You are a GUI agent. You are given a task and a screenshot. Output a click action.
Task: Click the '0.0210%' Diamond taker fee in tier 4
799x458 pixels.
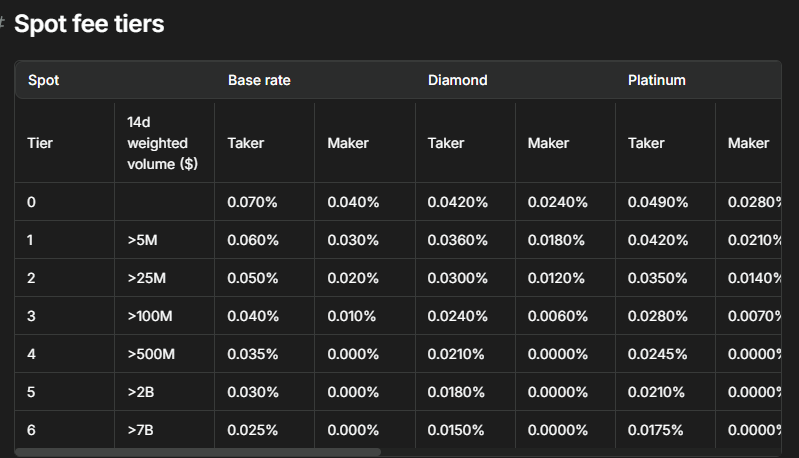[456, 354]
